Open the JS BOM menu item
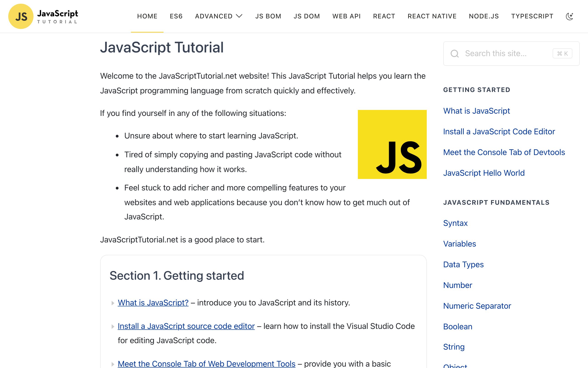Viewport: 588px width, 368px height. point(268,16)
